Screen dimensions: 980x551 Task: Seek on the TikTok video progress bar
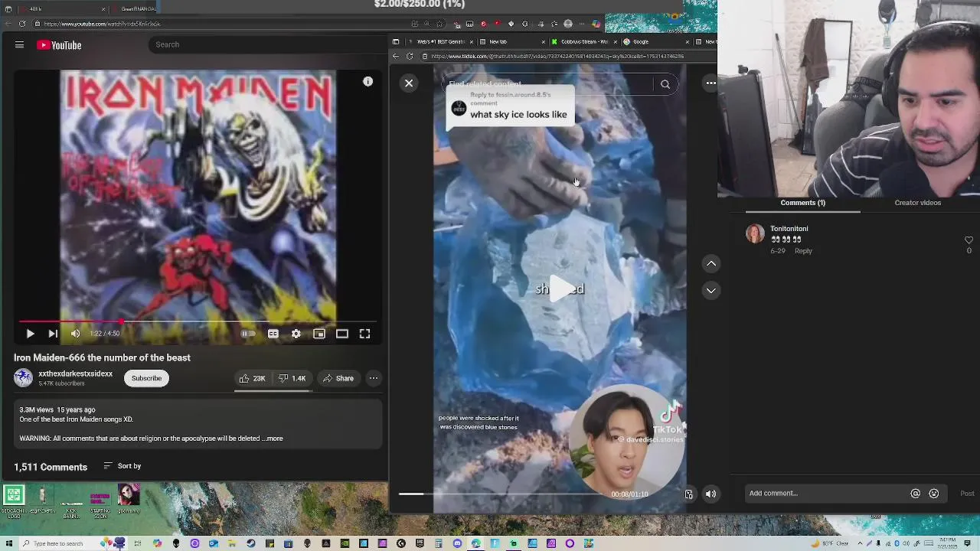click(x=501, y=494)
